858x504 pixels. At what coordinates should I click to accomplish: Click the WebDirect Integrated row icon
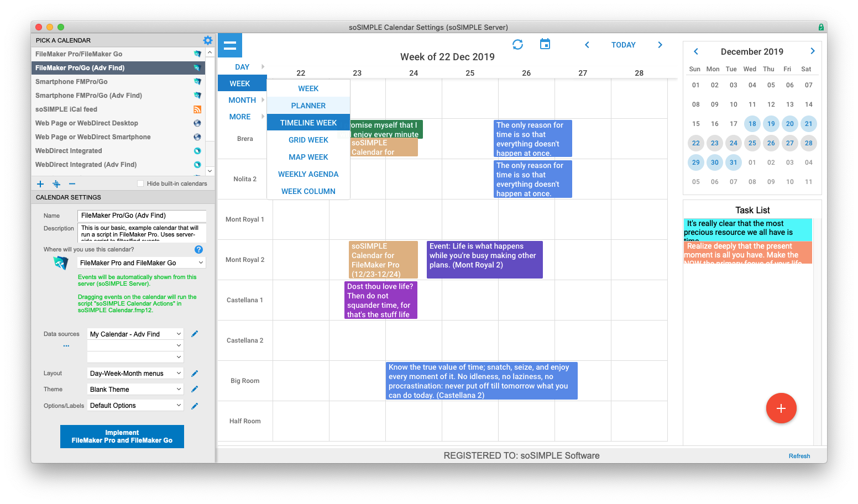click(197, 151)
